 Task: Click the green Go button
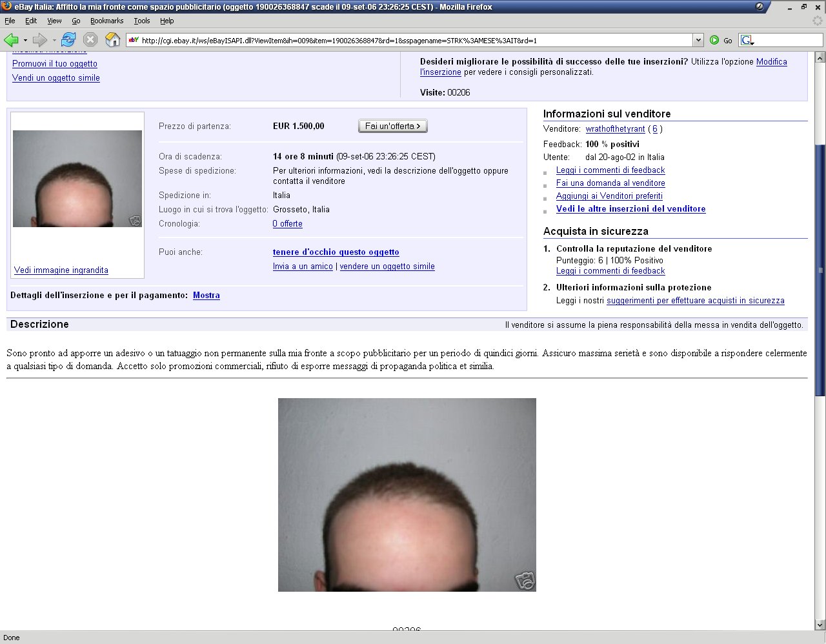tap(721, 40)
